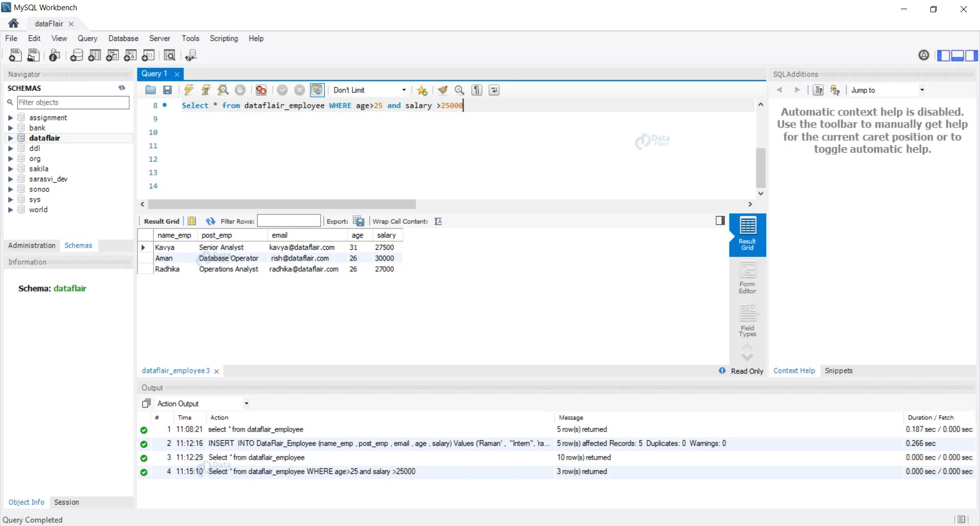
Task: Expand the dataflair schema
Action: pos(10,138)
